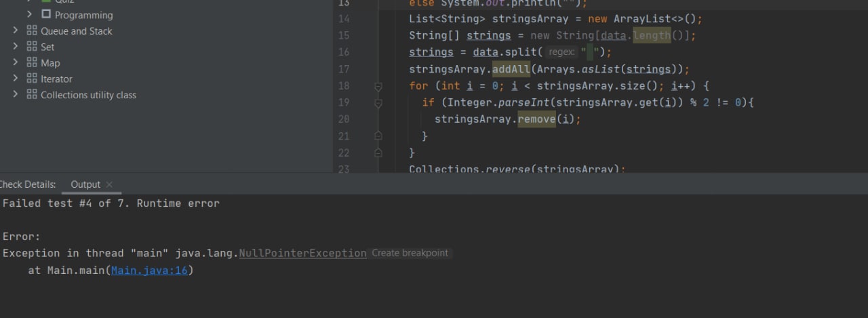This screenshot has height=318, width=868.
Task: Expand the Collections utility class section
Action: click(x=16, y=95)
